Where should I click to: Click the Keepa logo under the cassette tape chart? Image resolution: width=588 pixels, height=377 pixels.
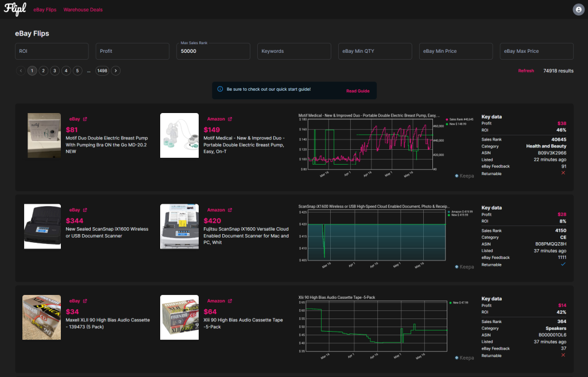point(464,358)
